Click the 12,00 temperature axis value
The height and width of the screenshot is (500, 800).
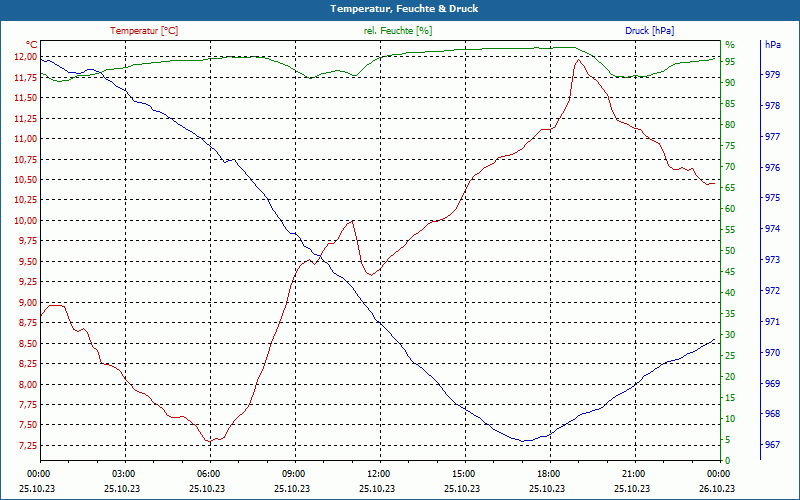(x=25, y=57)
